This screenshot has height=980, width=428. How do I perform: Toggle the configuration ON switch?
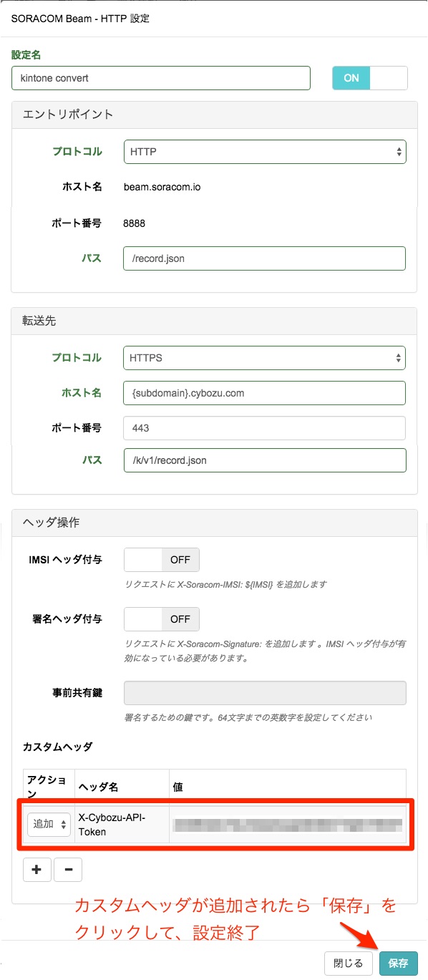pos(370,78)
